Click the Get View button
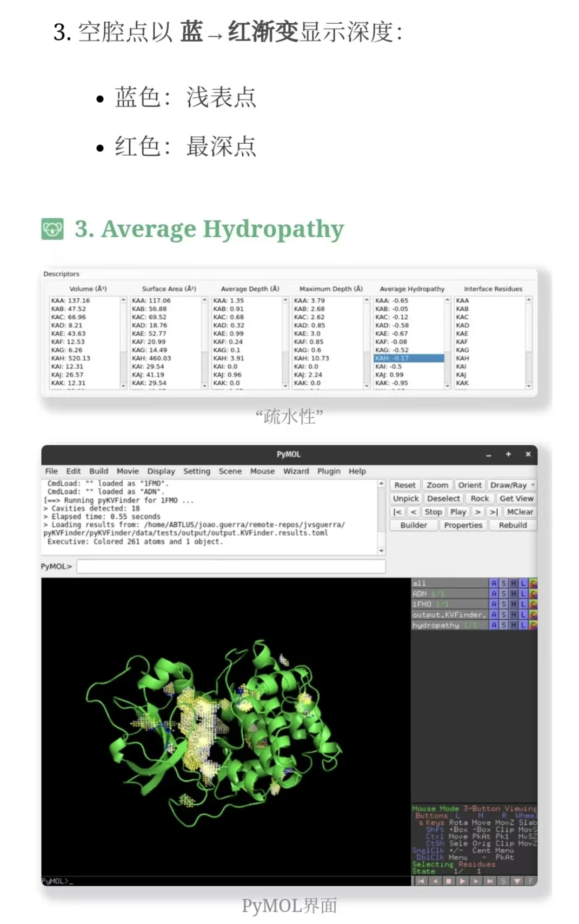Image resolution: width=579 pixels, height=924 pixels. (516, 498)
